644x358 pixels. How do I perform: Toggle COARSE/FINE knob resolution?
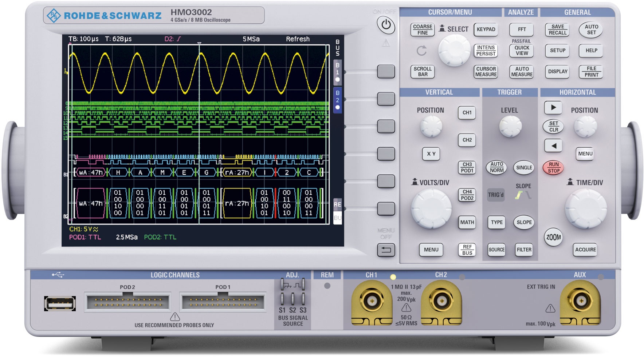click(422, 29)
